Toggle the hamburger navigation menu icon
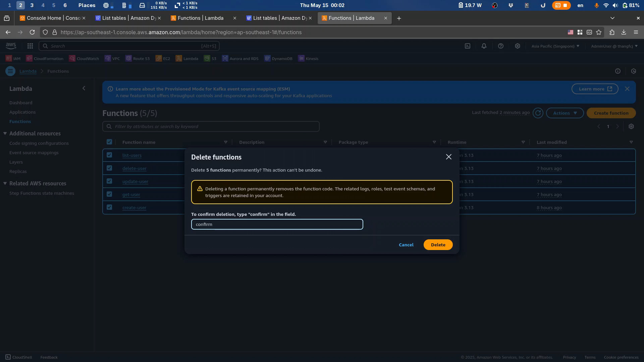644x362 pixels. tap(10, 71)
